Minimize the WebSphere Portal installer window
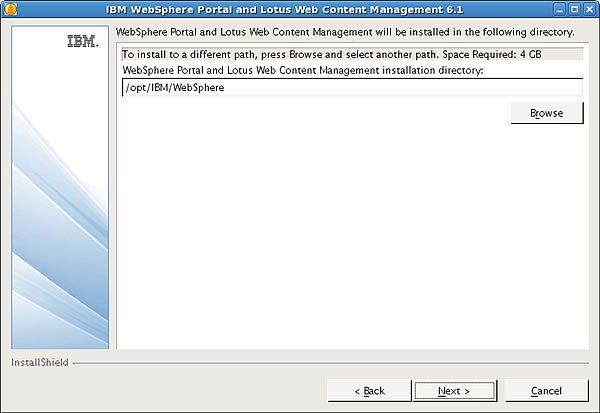The image size is (600, 413). click(x=559, y=9)
